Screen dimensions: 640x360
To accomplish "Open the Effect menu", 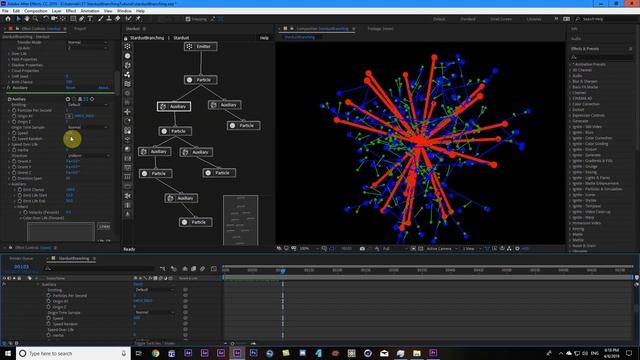I will coord(71,11).
